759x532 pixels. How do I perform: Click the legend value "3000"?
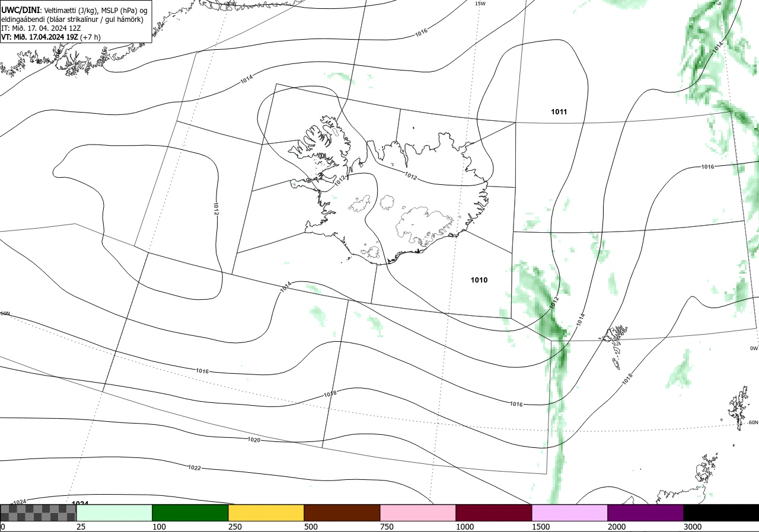[692, 527]
